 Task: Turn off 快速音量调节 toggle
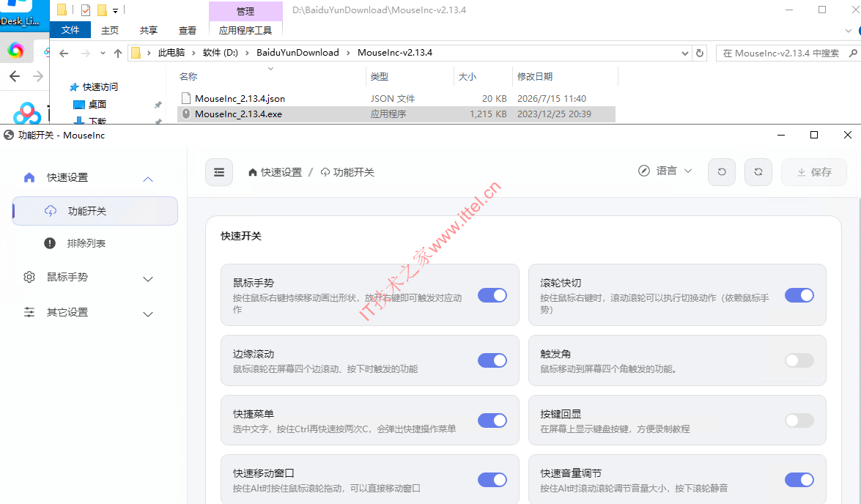799,480
